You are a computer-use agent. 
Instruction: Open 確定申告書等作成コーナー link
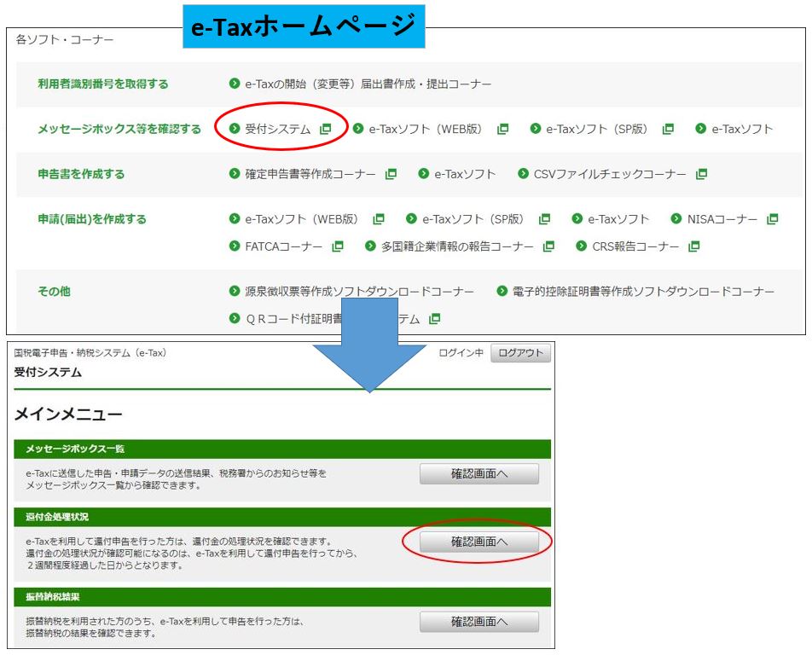(x=310, y=174)
